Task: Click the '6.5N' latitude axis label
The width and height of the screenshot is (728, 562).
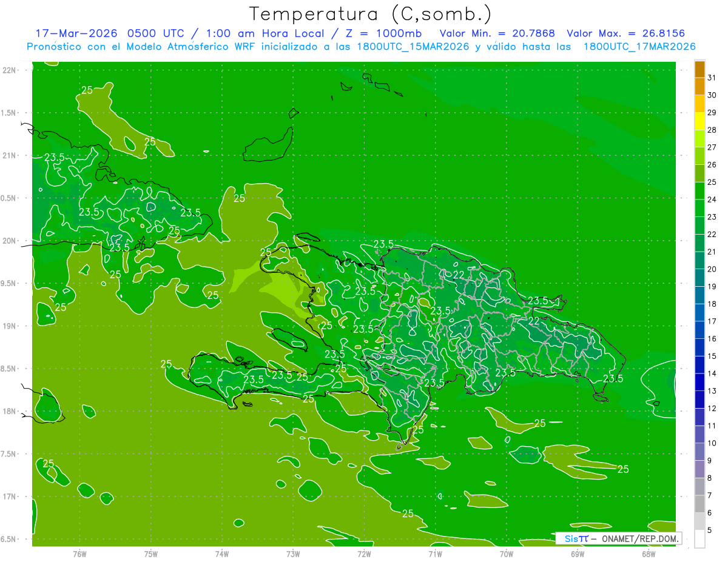Action: tap(9, 539)
